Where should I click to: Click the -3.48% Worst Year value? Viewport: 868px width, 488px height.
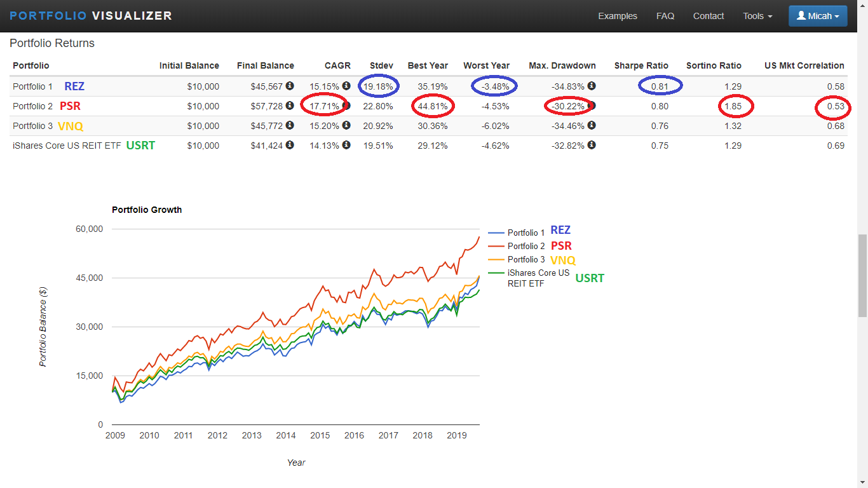tap(494, 86)
